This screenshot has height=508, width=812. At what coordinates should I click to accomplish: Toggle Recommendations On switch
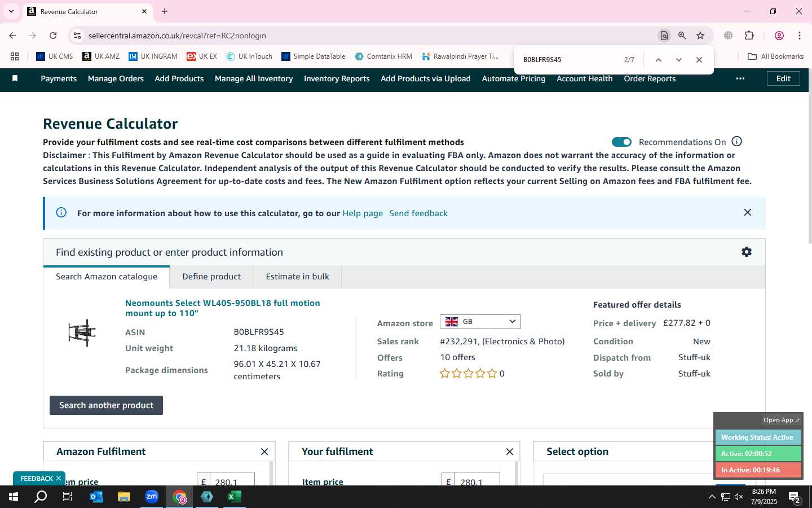tap(621, 142)
